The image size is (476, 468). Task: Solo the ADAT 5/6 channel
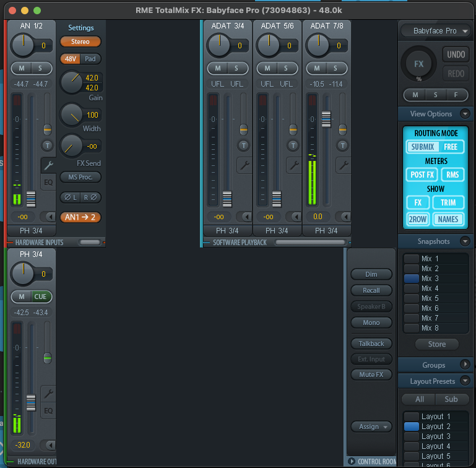click(286, 68)
